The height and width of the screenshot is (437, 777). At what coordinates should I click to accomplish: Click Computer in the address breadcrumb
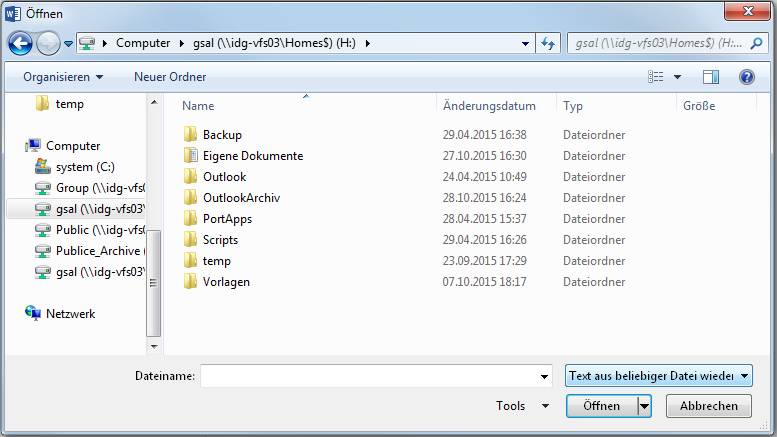pyautogui.click(x=143, y=43)
